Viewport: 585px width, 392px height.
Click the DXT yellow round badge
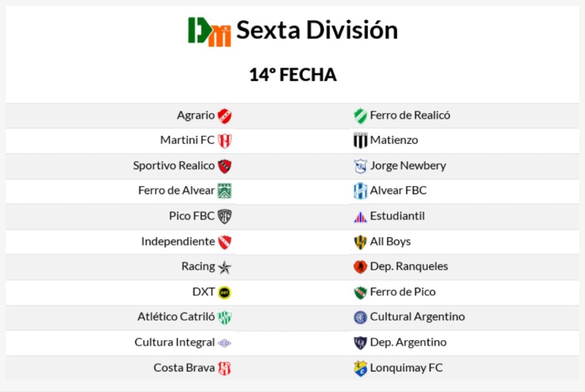(225, 292)
